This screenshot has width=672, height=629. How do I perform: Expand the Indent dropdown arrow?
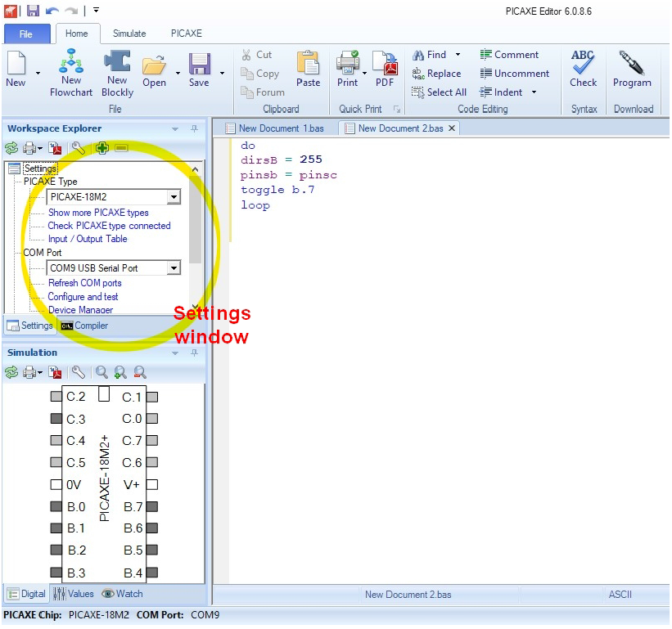pyautogui.click(x=534, y=92)
